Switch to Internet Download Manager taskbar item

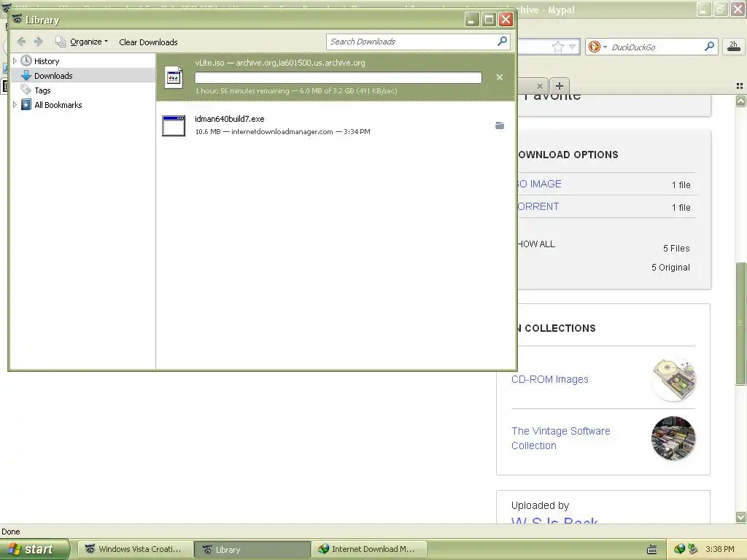369,549
